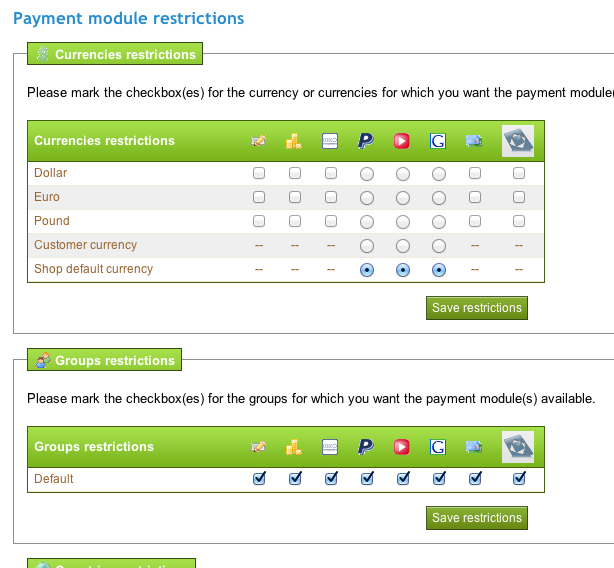Select Euro radio under red play icon
This screenshot has width=614, height=568.
pyautogui.click(x=403, y=198)
